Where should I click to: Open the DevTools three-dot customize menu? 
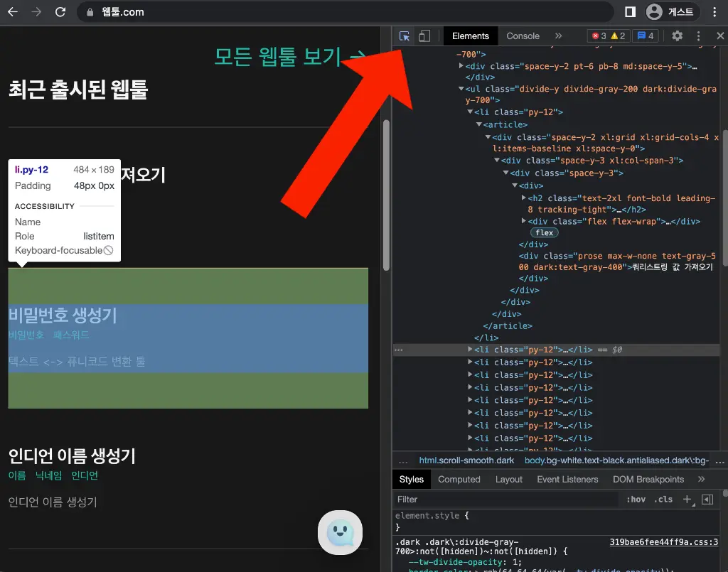[698, 36]
